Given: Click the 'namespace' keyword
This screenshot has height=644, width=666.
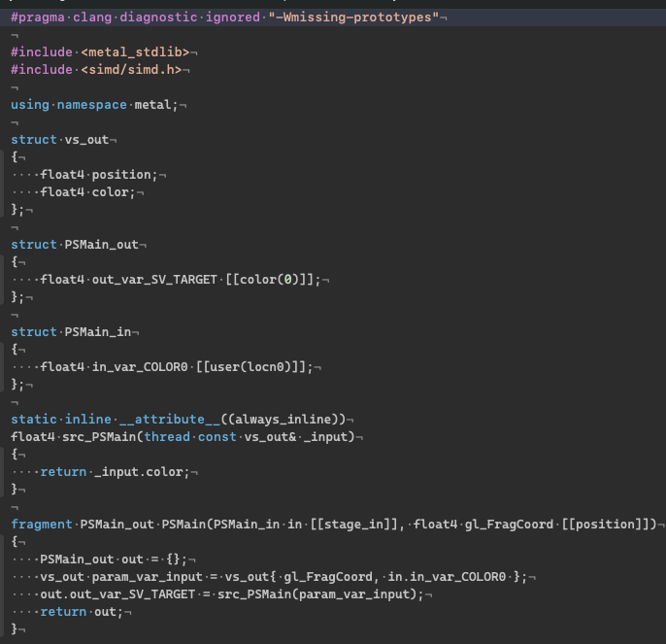Looking at the screenshot, I should [x=91, y=105].
